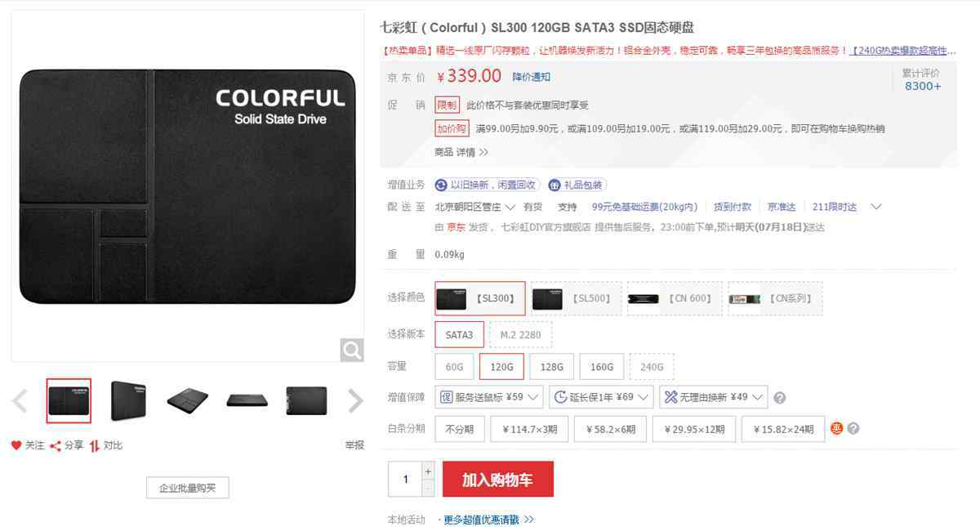
Task: Click the magnifier zoom icon on product image
Action: [352, 350]
